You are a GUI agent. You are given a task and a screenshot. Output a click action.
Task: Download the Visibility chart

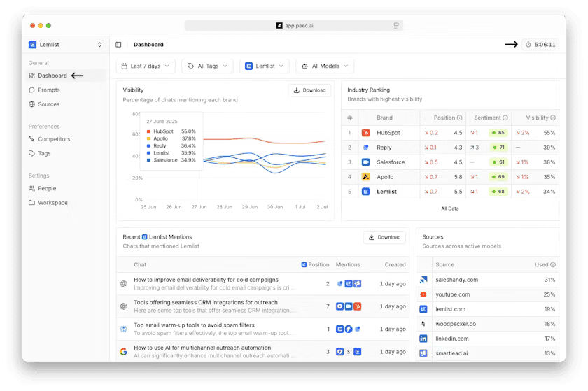pos(309,90)
